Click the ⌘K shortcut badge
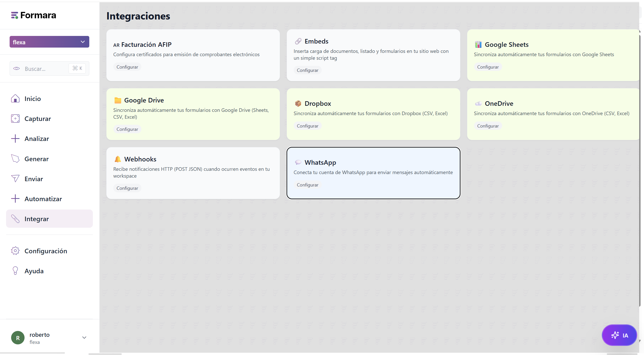 [77, 68]
